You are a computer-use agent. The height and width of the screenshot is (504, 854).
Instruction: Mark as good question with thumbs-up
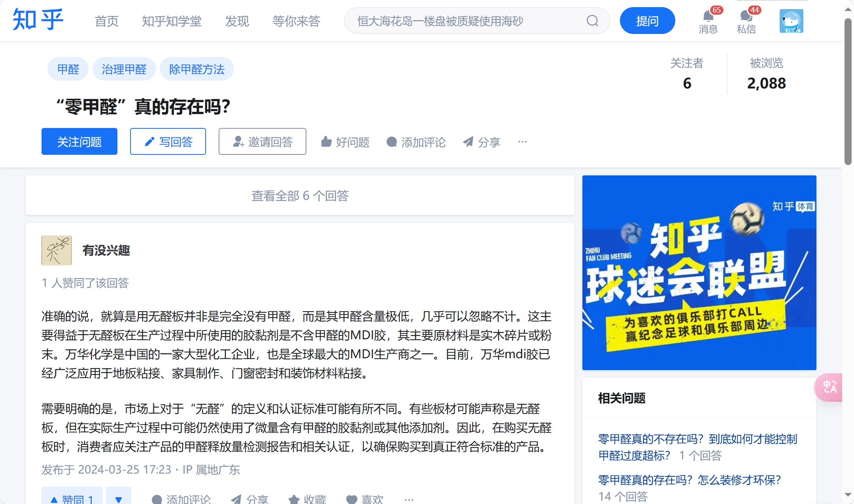tap(345, 142)
